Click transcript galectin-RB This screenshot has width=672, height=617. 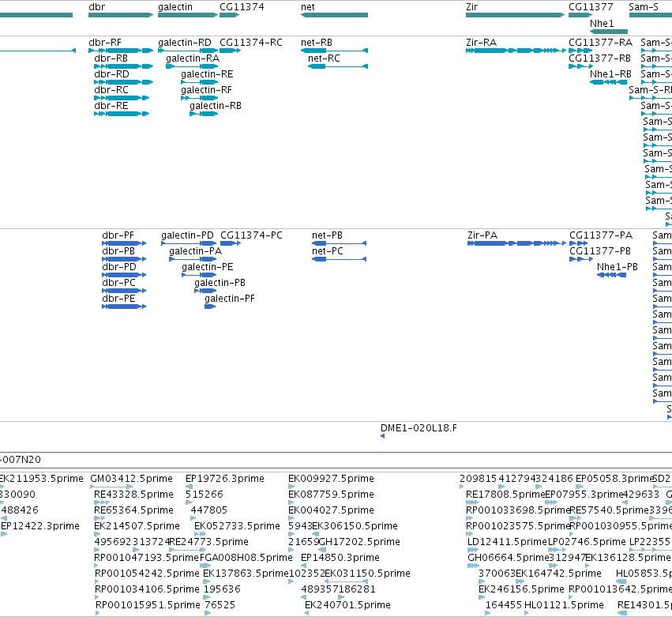216,106
